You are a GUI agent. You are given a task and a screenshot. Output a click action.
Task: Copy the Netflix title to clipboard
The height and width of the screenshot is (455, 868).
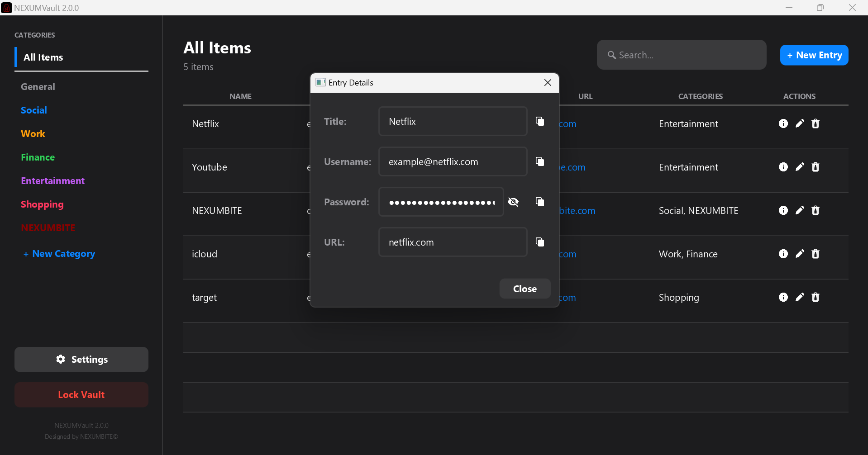(x=540, y=121)
